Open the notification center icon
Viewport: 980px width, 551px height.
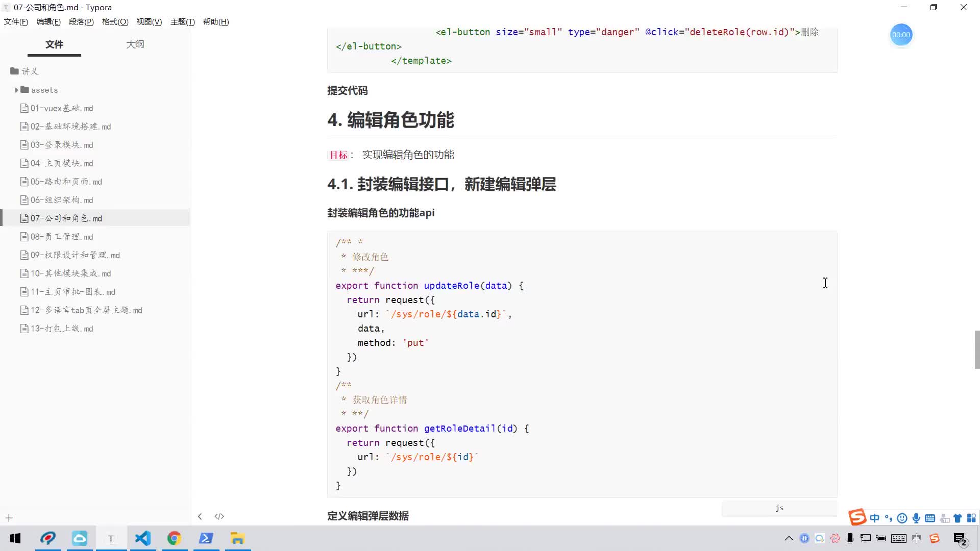(960, 539)
